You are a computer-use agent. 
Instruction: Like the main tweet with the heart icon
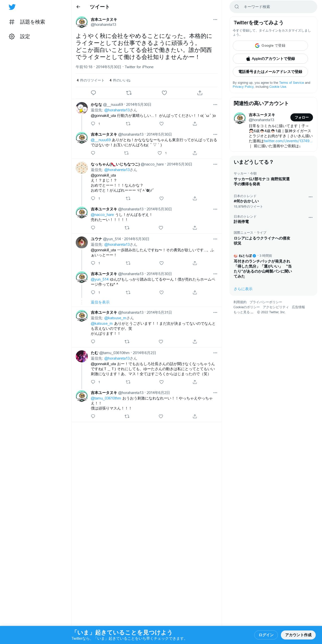click(164, 93)
